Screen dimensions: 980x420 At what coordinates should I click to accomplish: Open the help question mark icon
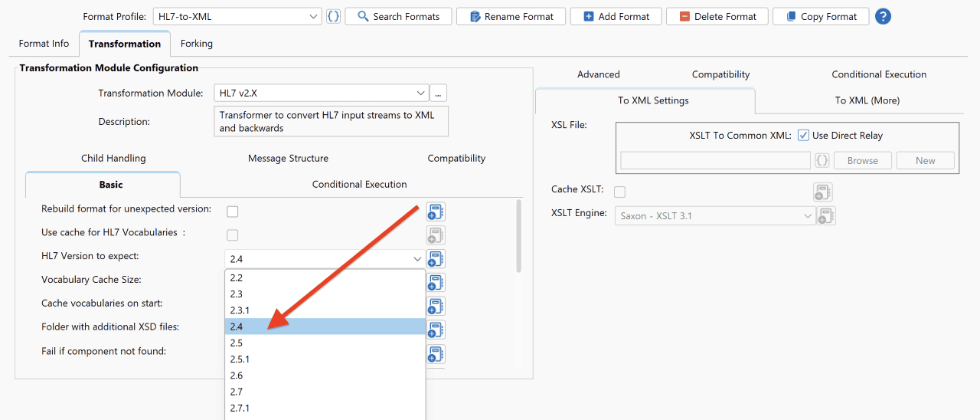(883, 16)
